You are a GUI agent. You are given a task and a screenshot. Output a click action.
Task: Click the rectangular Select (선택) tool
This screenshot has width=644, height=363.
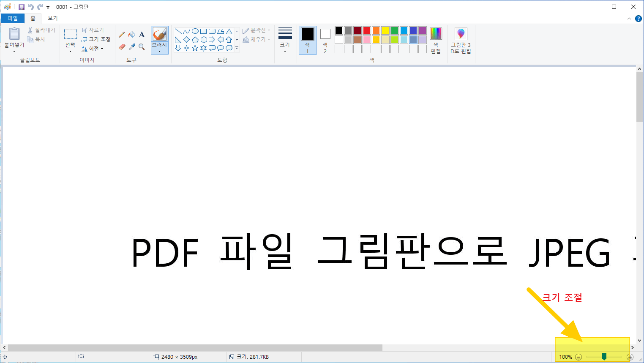tap(70, 34)
